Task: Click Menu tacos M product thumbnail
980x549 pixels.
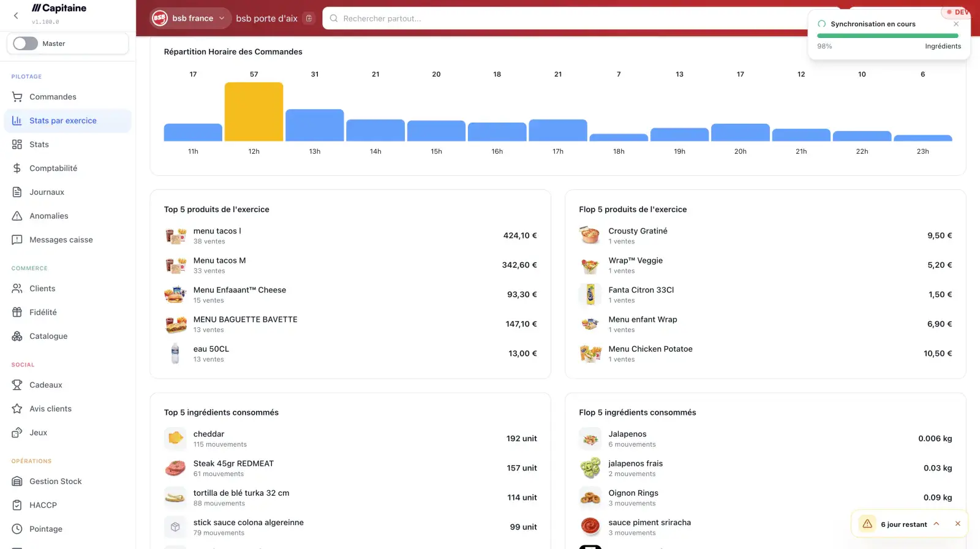Action: [x=175, y=265]
